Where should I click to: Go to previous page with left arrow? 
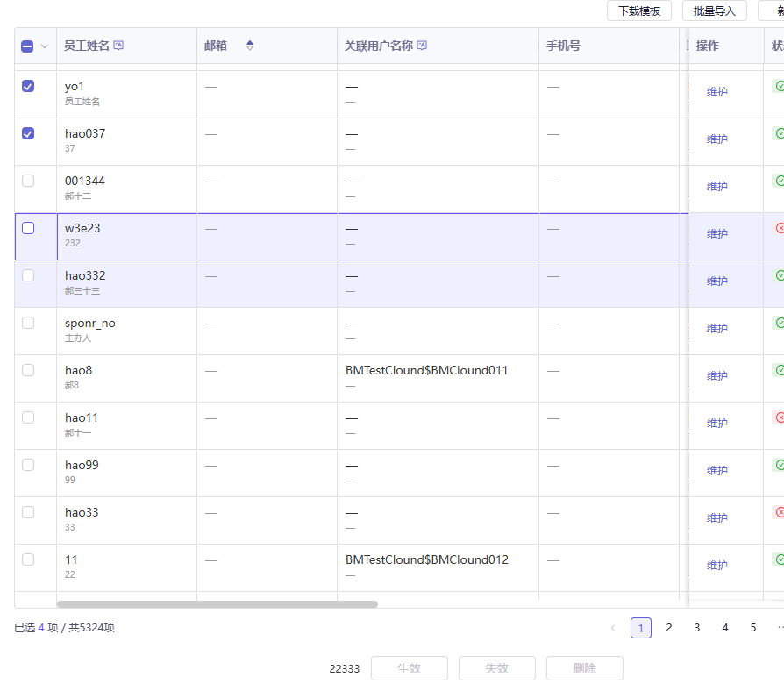pyautogui.click(x=613, y=628)
